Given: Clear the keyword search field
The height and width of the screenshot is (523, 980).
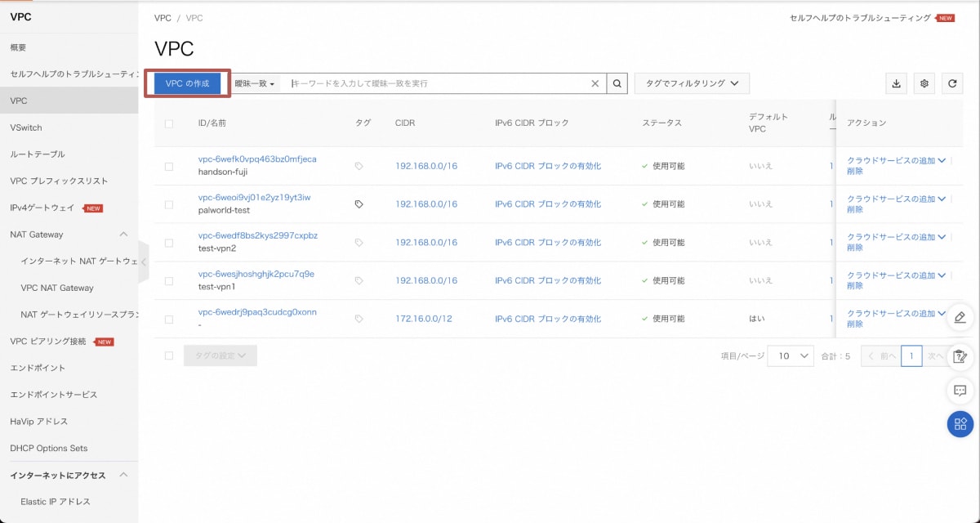Looking at the screenshot, I should 595,83.
